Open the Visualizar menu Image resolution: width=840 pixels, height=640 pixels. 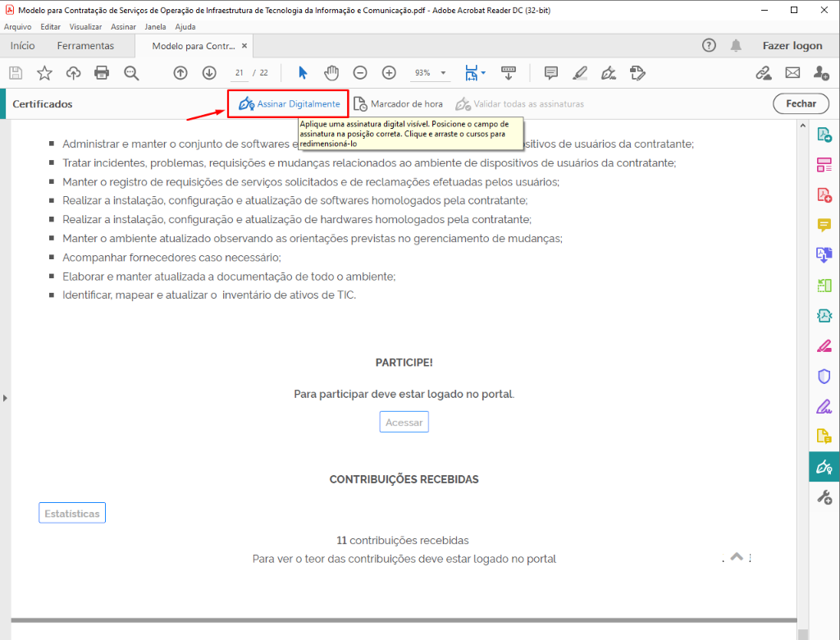pyautogui.click(x=85, y=26)
